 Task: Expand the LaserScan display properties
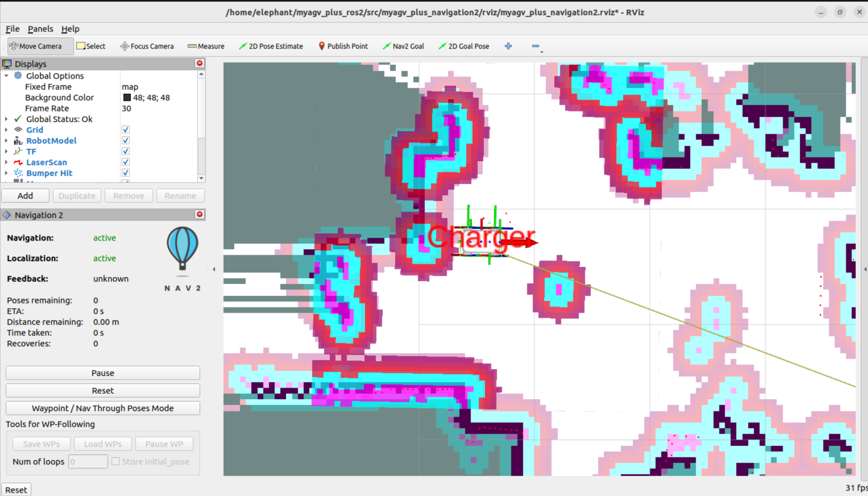[7, 162]
